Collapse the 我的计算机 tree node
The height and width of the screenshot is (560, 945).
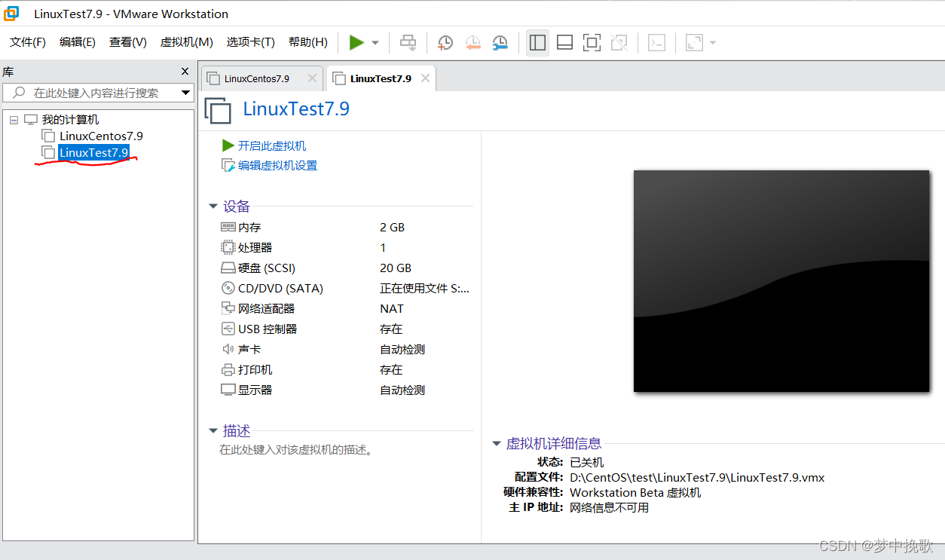pos(14,120)
